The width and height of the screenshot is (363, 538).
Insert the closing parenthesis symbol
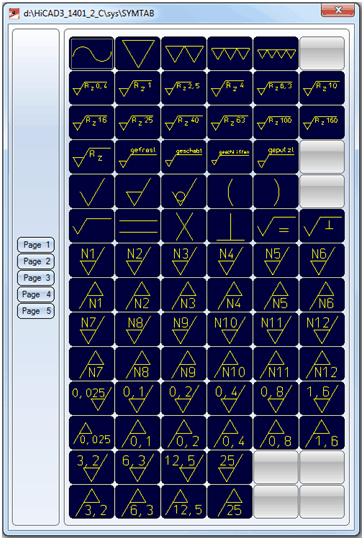(276, 191)
